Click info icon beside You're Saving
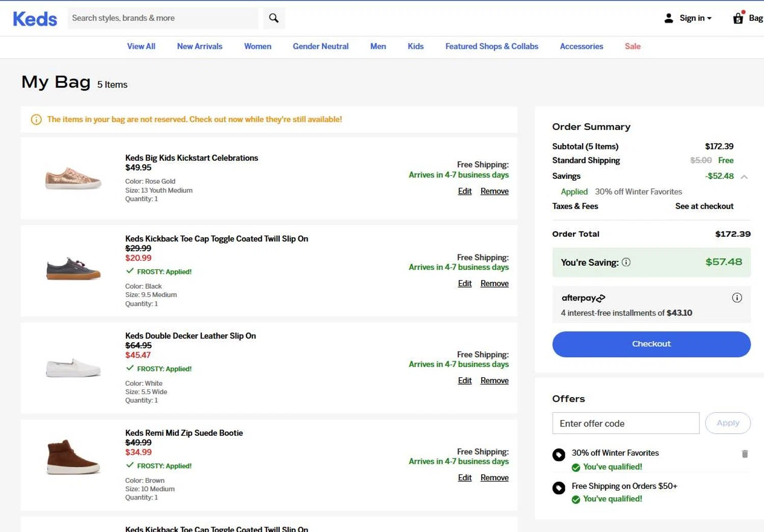The width and height of the screenshot is (764, 532). click(x=626, y=262)
